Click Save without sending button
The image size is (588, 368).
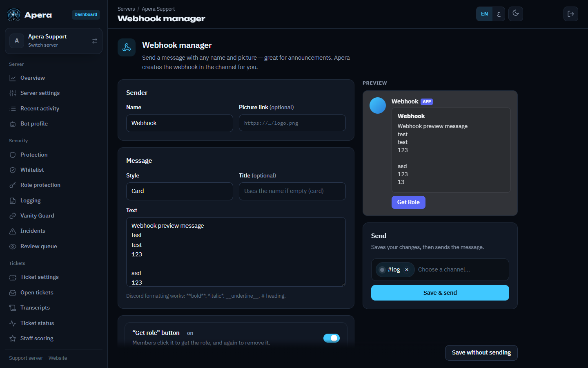coord(481,353)
